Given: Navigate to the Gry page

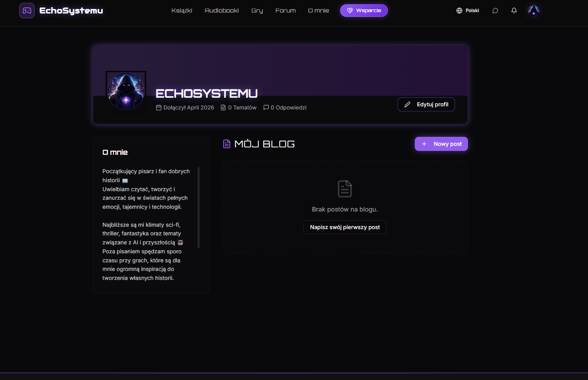Looking at the screenshot, I should click(257, 11).
